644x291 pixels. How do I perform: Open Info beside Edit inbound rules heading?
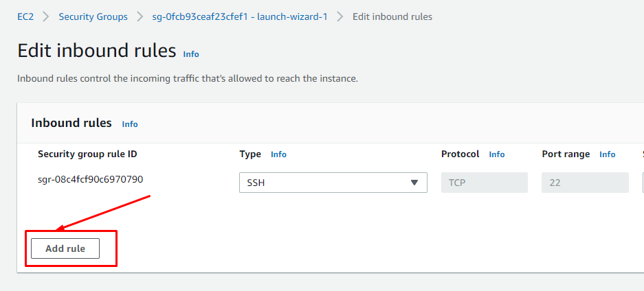coord(191,54)
